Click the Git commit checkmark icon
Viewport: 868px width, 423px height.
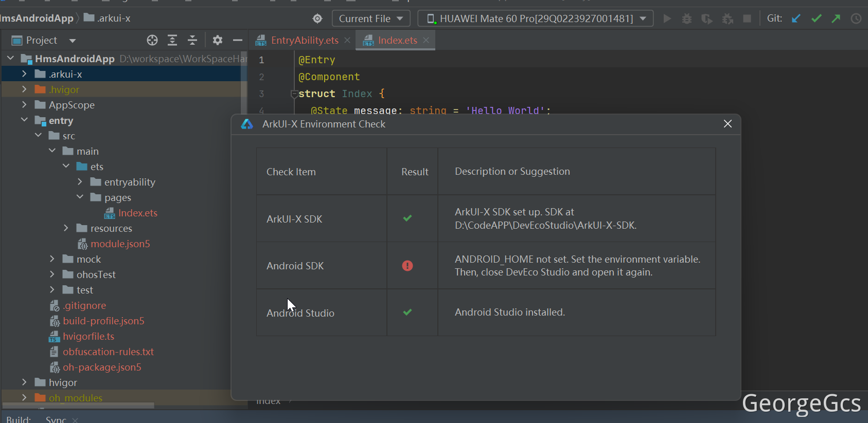click(816, 19)
